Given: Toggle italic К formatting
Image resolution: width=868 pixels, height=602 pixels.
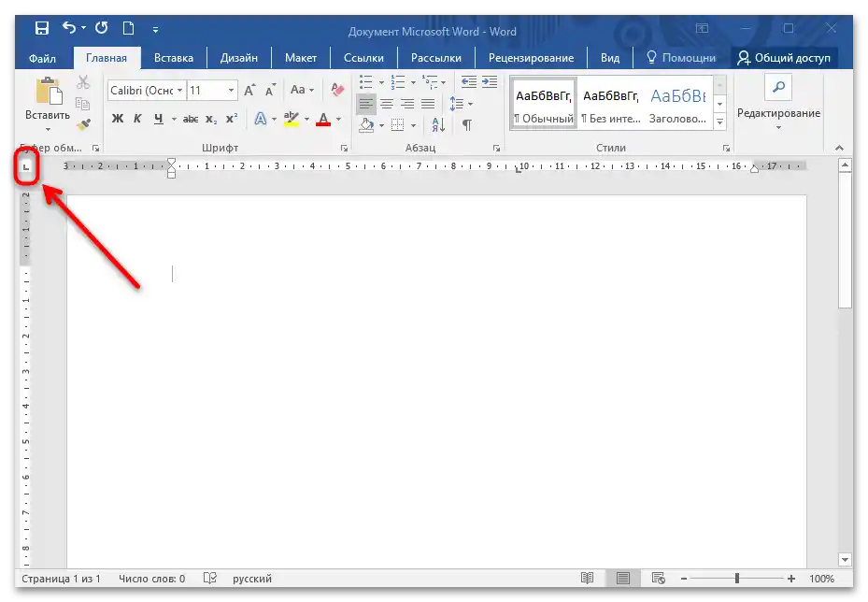Looking at the screenshot, I should [x=137, y=119].
